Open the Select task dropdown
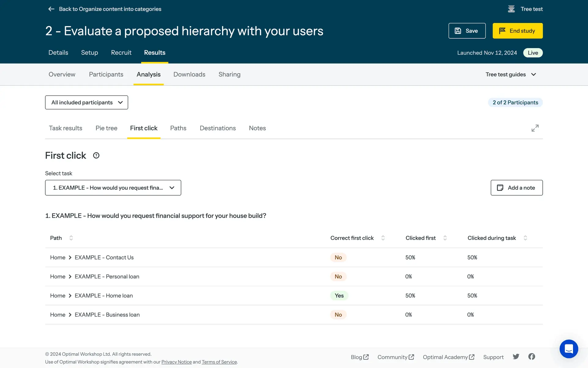 113,188
